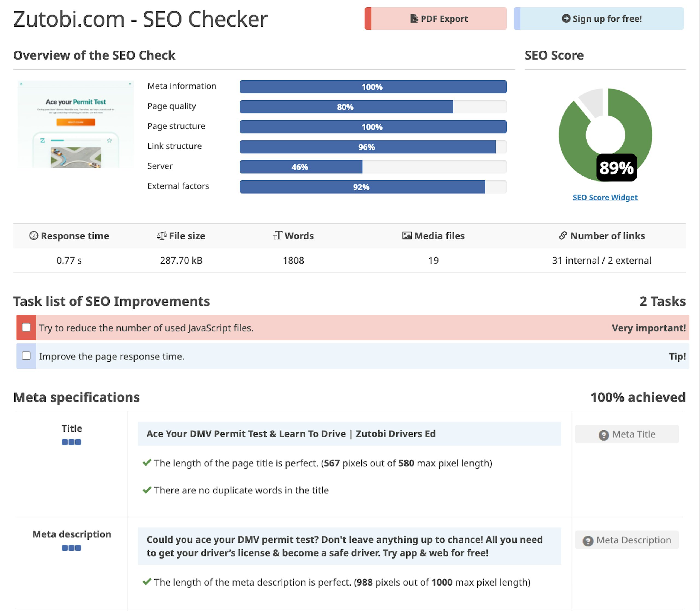Click the Title rating dots indicator

(x=72, y=442)
